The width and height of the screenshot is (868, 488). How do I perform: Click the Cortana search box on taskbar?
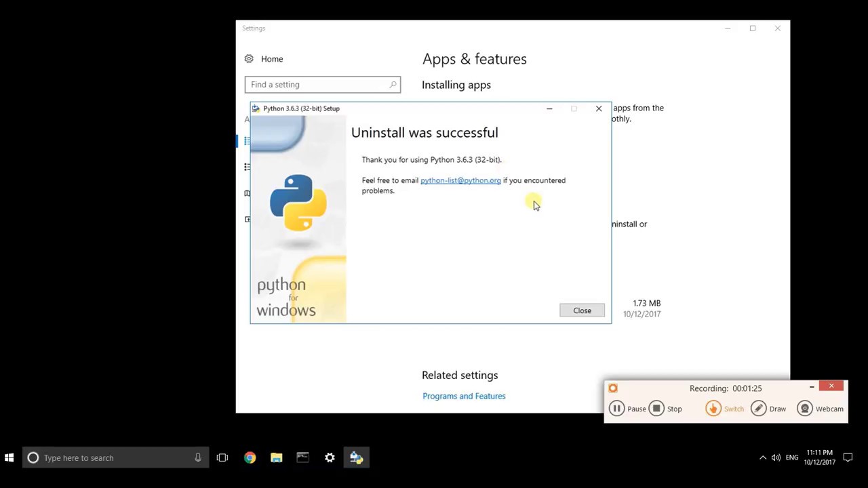(x=114, y=458)
